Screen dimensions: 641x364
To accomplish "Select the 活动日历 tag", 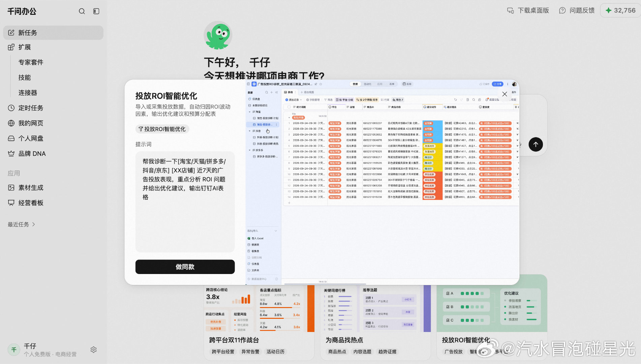I will (275, 352).
